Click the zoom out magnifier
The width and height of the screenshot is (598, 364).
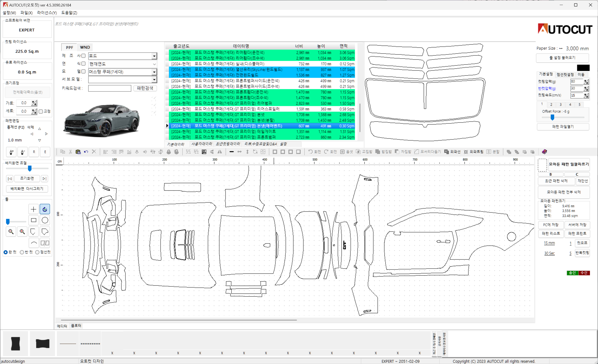pyautogui.click(x=11, y=232)
